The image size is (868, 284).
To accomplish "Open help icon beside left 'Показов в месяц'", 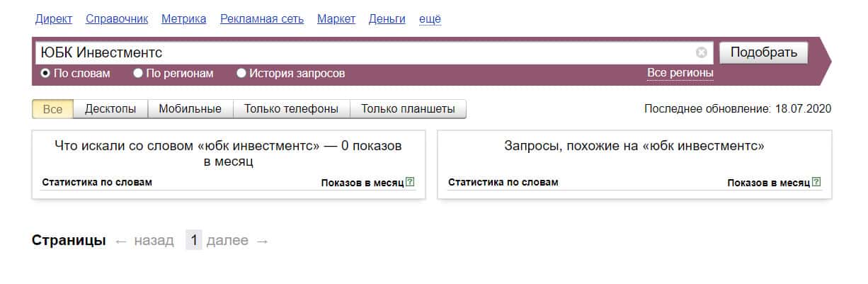I will pyautogui.click(x=411, y=182).
